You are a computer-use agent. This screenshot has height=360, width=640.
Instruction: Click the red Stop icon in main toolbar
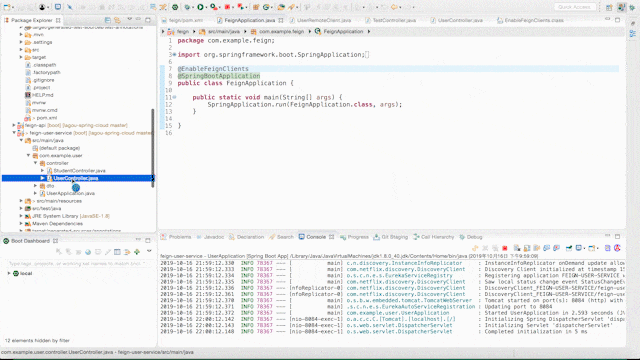(227, 7)
